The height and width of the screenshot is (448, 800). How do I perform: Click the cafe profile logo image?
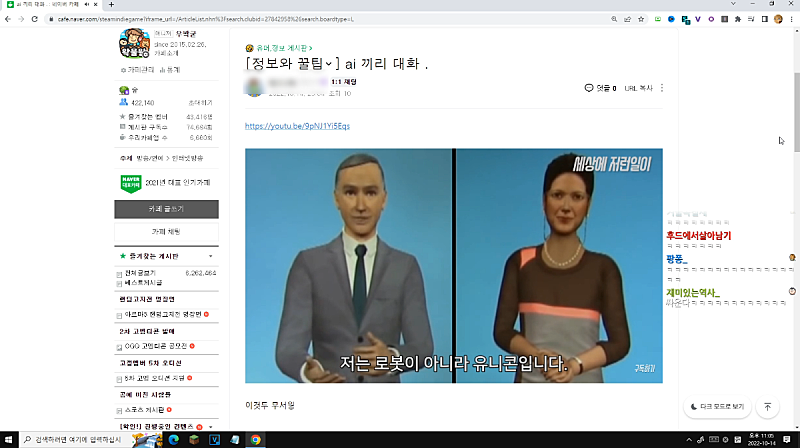pos(134,43)
